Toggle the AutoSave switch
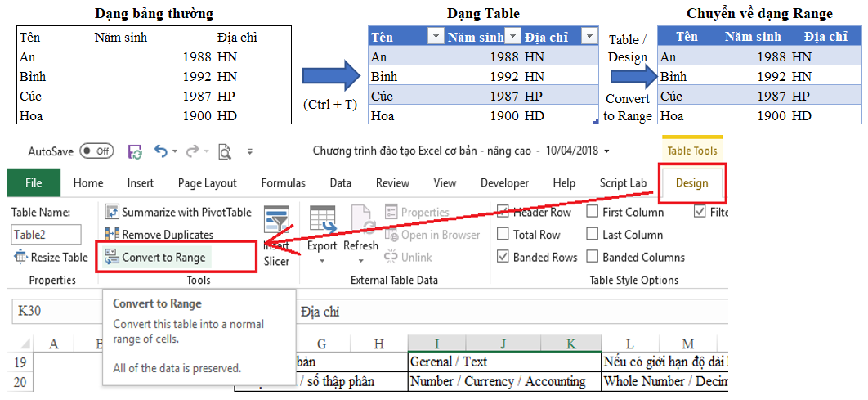Screen dimensions: 868x400 (96, 151)
